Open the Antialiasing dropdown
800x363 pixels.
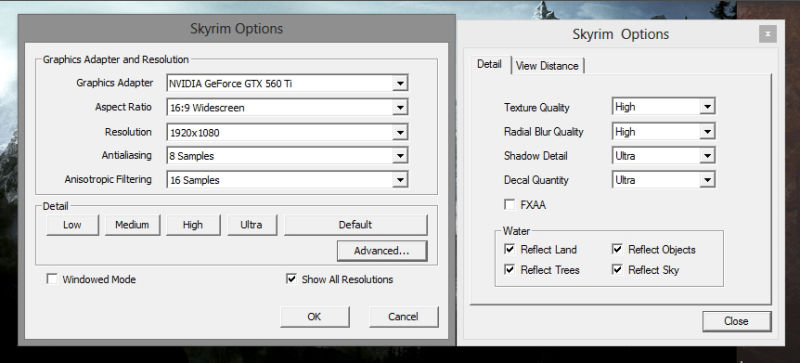point(287,156)
